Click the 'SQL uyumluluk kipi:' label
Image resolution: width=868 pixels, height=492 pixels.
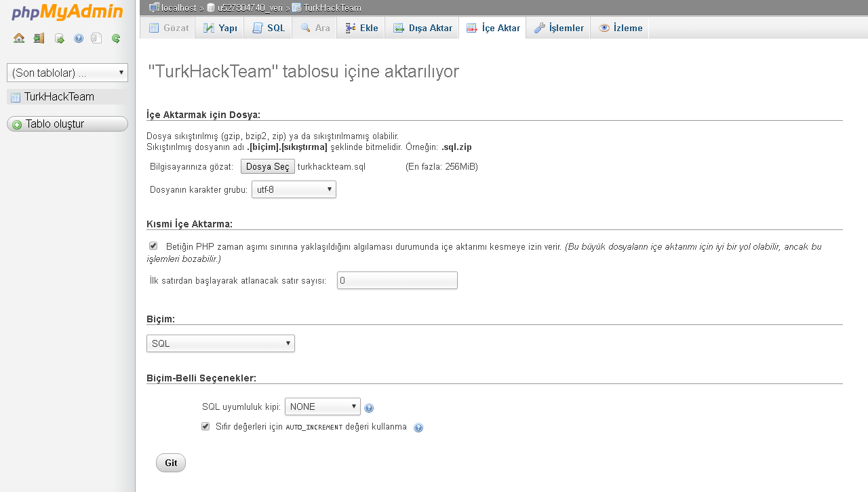click(241, 406)
